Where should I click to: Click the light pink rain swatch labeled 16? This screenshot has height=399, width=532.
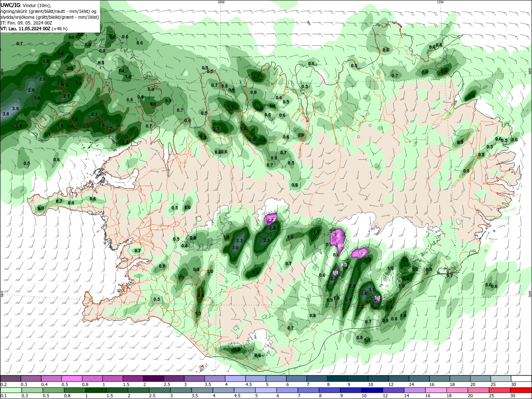[436, 390]
